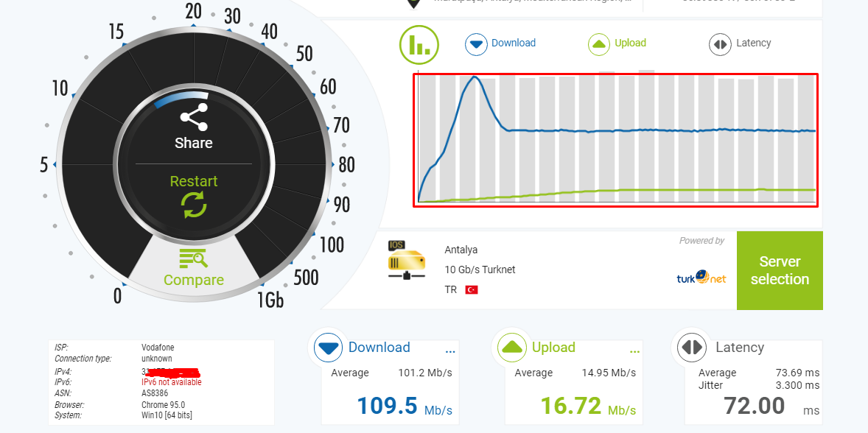
Task: Click the 500 mark on the gauge
Action: (306, 277)
